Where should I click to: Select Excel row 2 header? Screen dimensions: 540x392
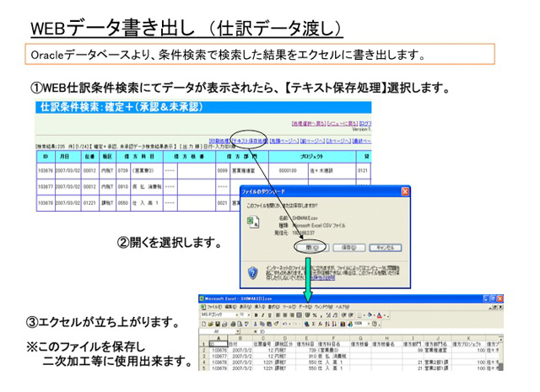(203, 350)
